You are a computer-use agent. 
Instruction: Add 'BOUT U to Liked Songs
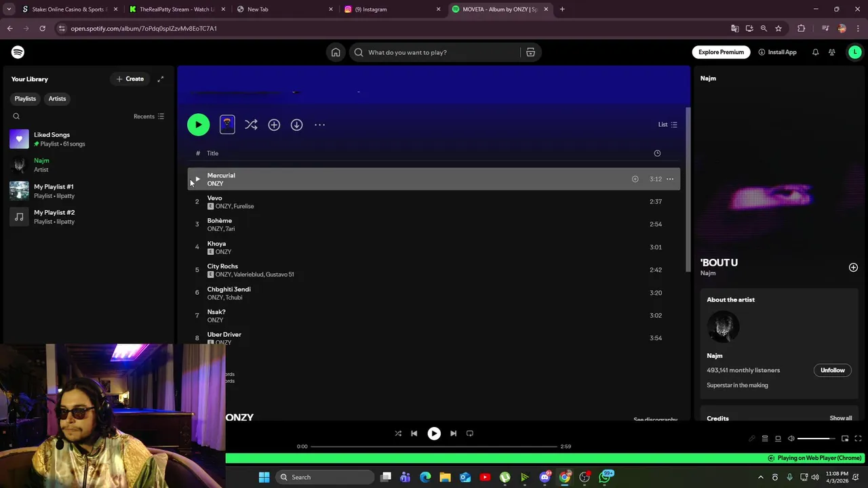coord(853,267)
